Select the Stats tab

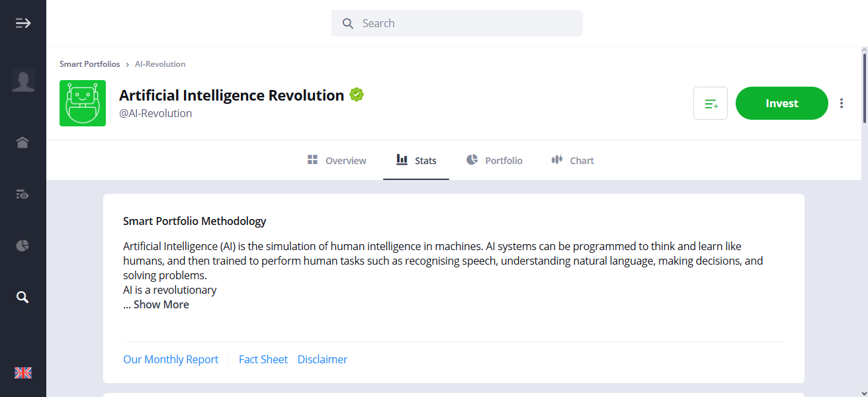click(416, 160)
